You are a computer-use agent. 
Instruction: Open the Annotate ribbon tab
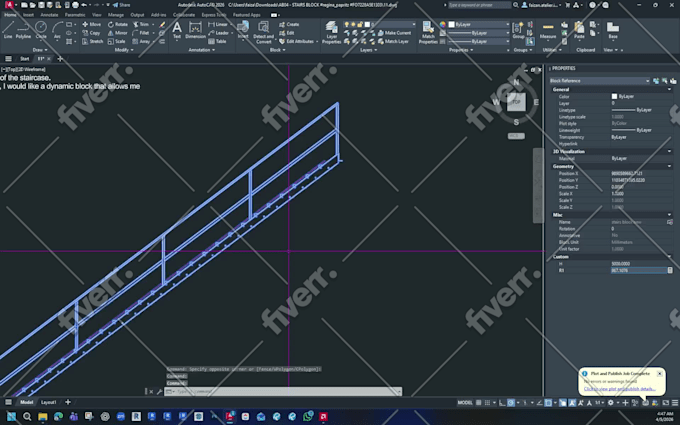click(49, 15)
